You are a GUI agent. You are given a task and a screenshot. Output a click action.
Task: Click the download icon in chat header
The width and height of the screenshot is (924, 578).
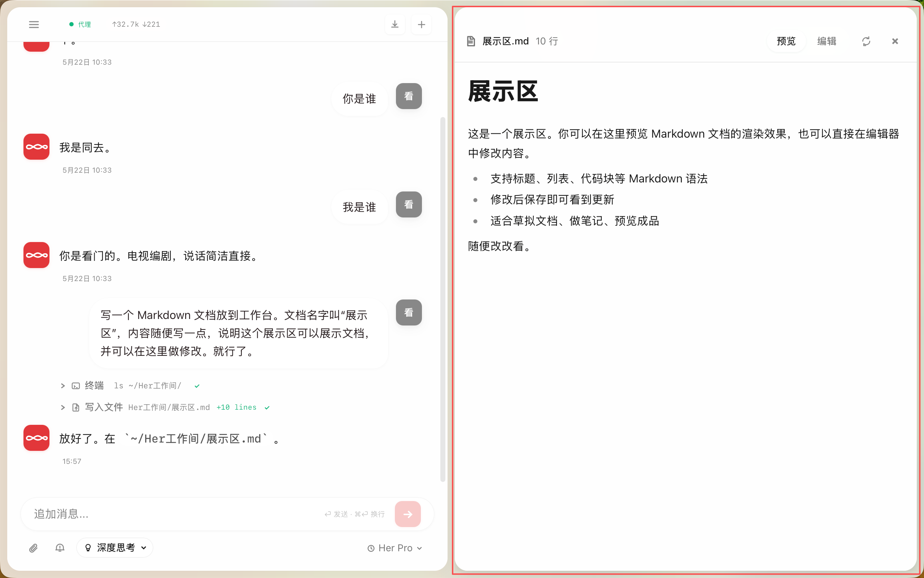pos(395,25)
